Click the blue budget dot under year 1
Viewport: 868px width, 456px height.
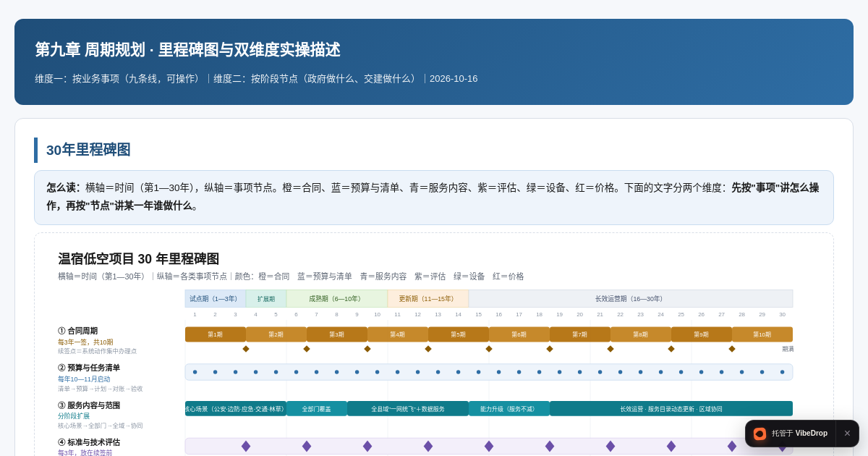coord(195,372)
